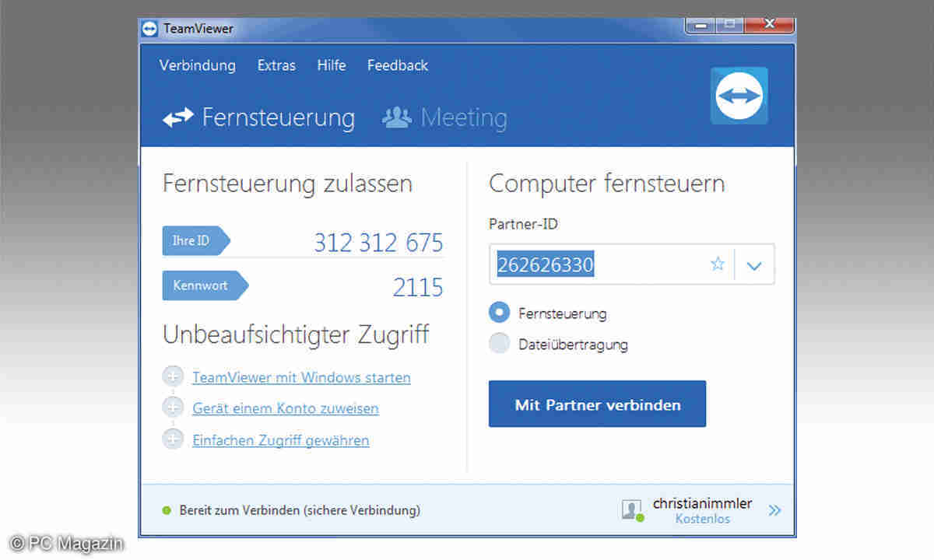Click the plus icon beside Gerät einem Konto zuweisen
Screen dimensions: 934x560
click(x=172, y=408)
